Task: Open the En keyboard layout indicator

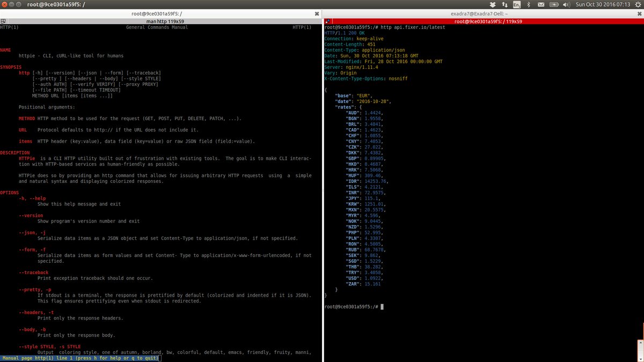Action: point(516,4)
